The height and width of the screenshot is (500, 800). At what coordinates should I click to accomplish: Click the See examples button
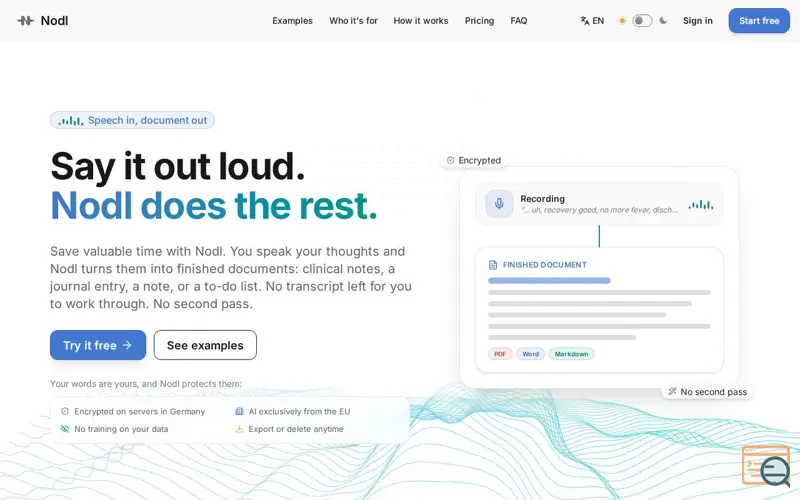click(205, 345)
